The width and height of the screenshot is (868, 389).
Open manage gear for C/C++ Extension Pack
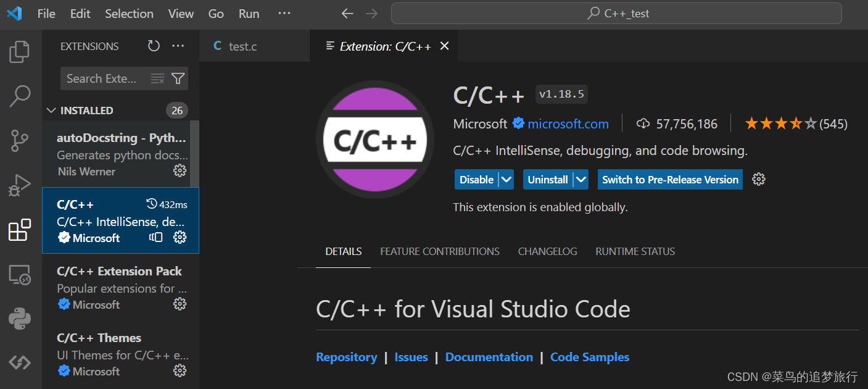(180, 304)
